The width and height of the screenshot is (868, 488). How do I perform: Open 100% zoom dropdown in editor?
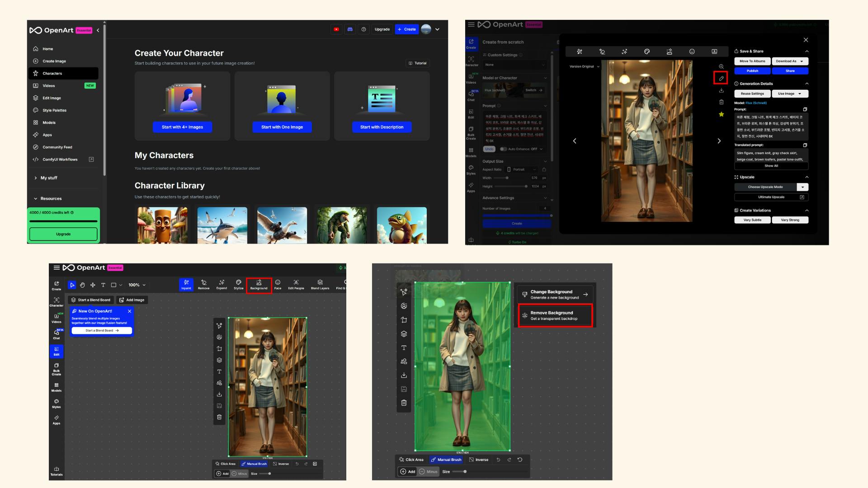pyautogui.click(x=137, y=285)
